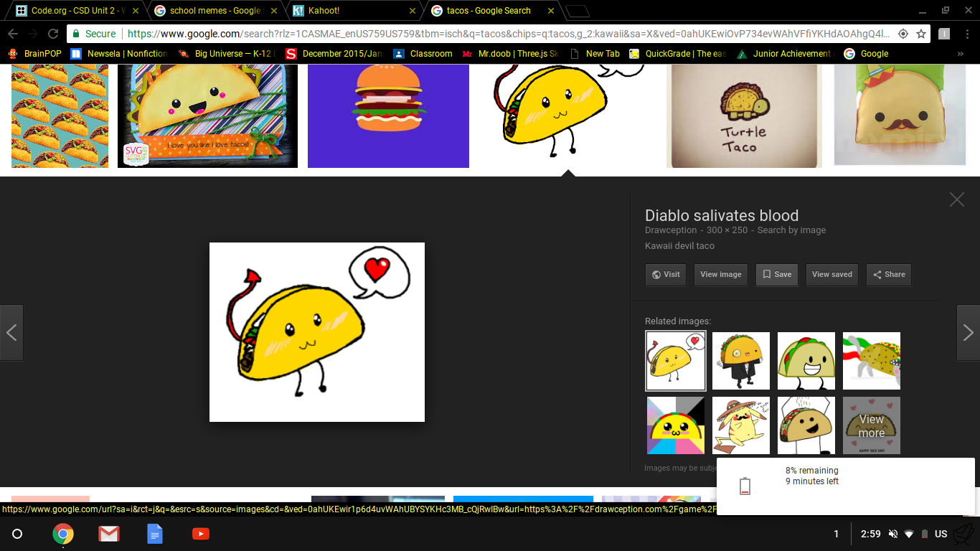Open the Newsela bookmark
This screenshot has height=551, width=980.
119,54
